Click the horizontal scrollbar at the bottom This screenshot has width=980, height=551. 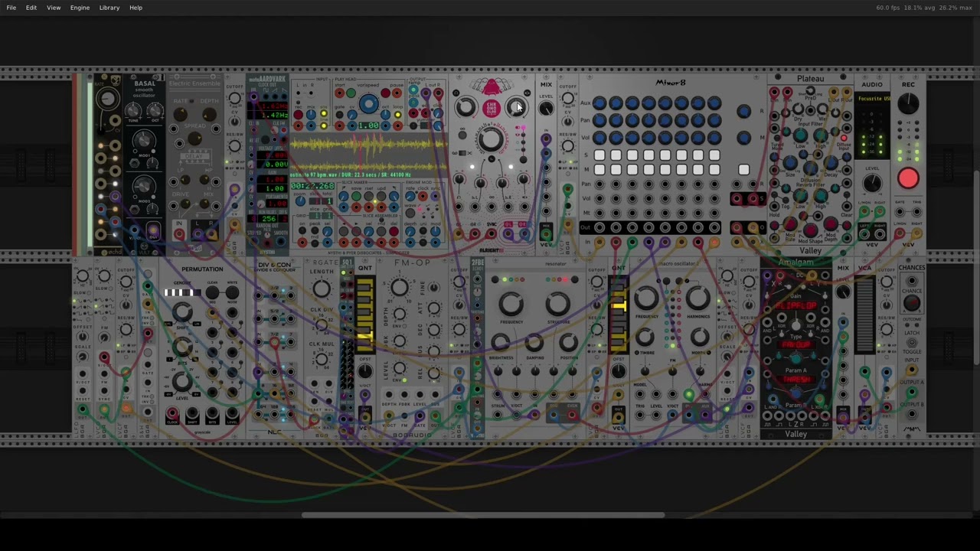tap(484, 514)
